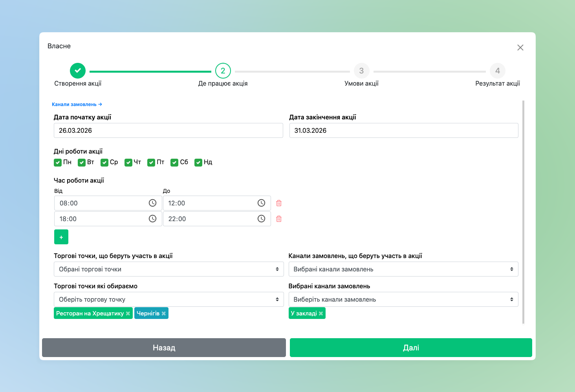Remove the У закладі channel tag
Viewport: 575px width, 392px height.
click(x=321, y=313)
